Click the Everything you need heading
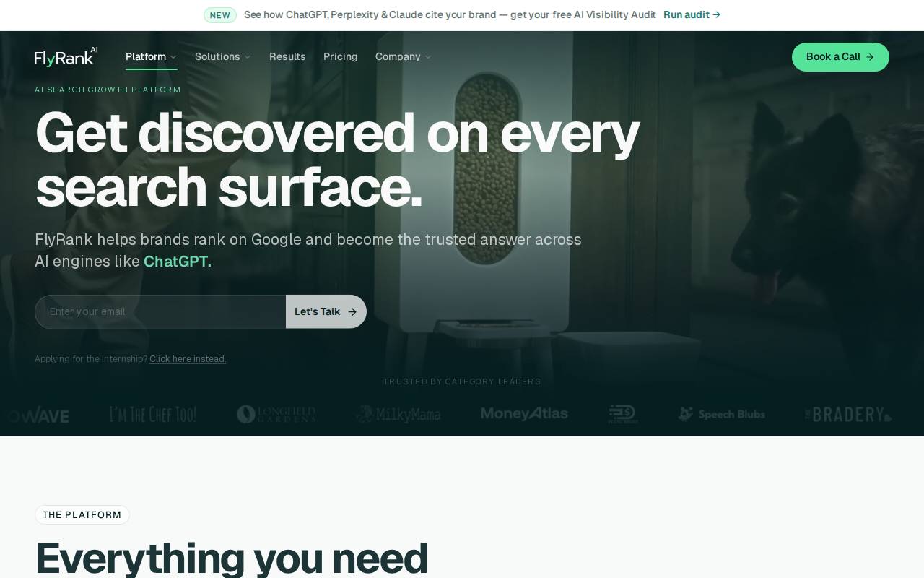 (x=232, y=558)
